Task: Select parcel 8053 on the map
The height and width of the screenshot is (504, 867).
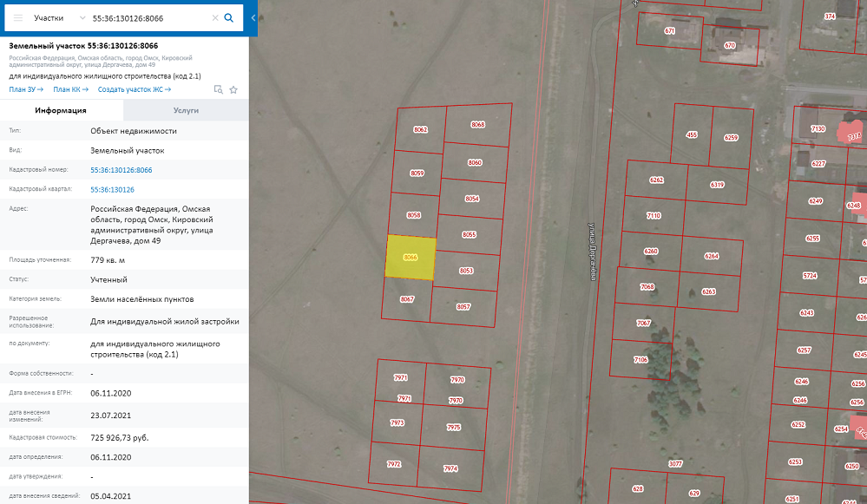Action: click(466, 271)
